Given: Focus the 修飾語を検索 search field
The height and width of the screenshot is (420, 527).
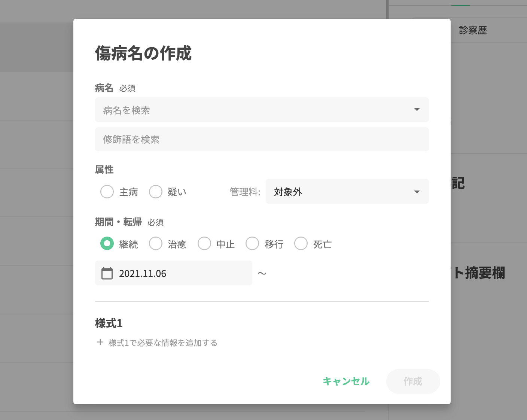Looking at the screenshot, I should [x=262, y=139].
